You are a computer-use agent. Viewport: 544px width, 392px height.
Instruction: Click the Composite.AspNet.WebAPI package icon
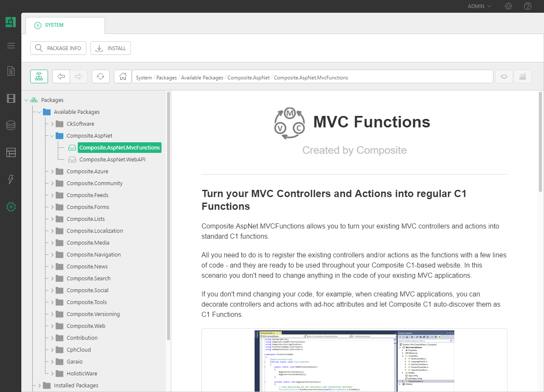(72, 160)
